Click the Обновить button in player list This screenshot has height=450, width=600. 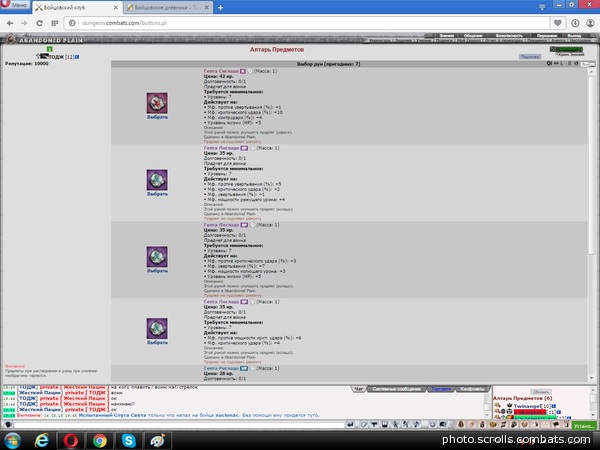tap(541, 392)
